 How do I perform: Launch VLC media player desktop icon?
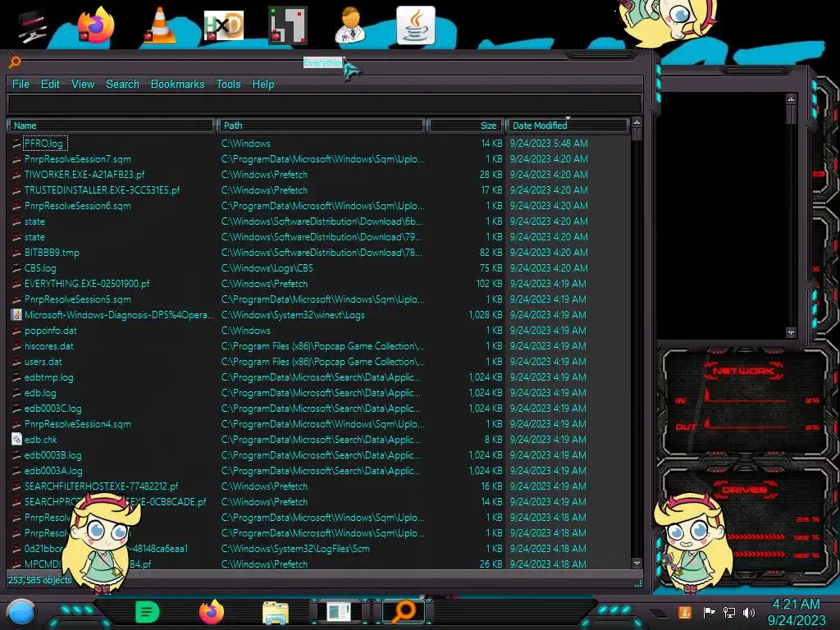click(x=160, y=25)
